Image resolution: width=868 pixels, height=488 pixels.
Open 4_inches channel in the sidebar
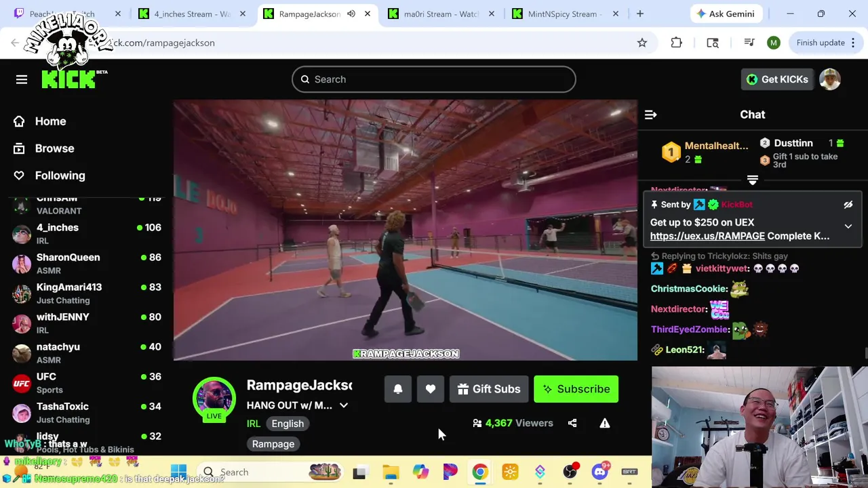[87, 234]
